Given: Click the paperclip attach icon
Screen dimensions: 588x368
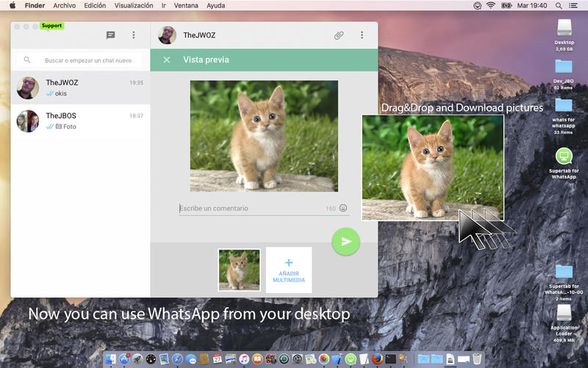Looking at the screenshot, I should click(x=339, y=35).
